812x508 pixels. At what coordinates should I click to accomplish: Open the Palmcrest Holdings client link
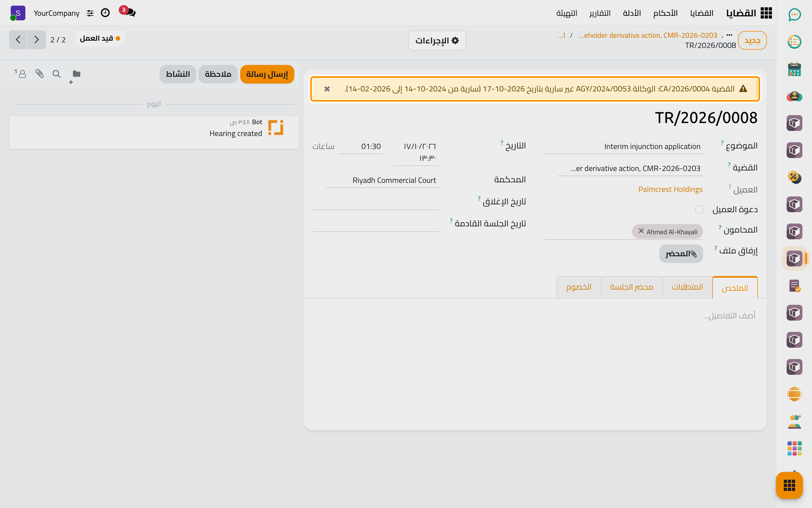point(670,189)
